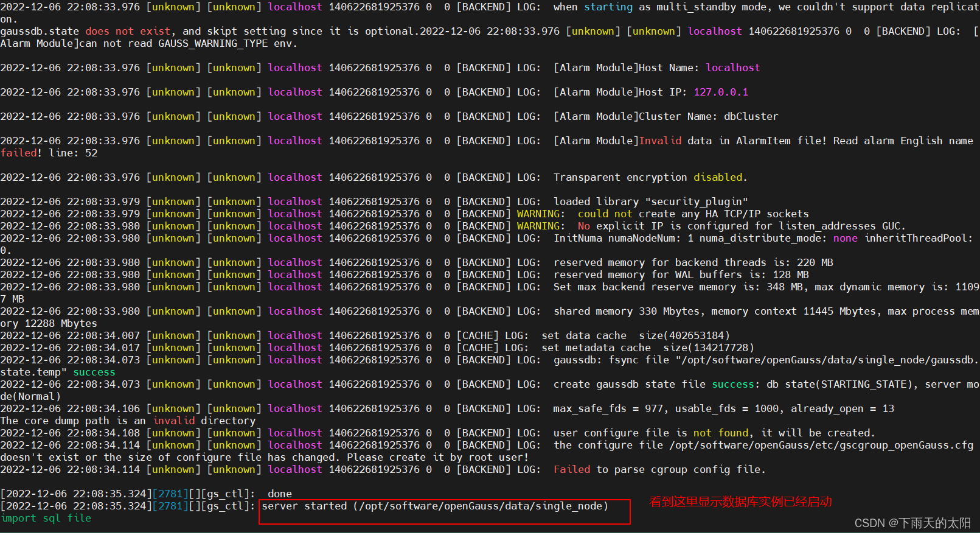
Task: Click the wrapped text "ory 12288 Mbytes"
Action: (x=49, y=324)
